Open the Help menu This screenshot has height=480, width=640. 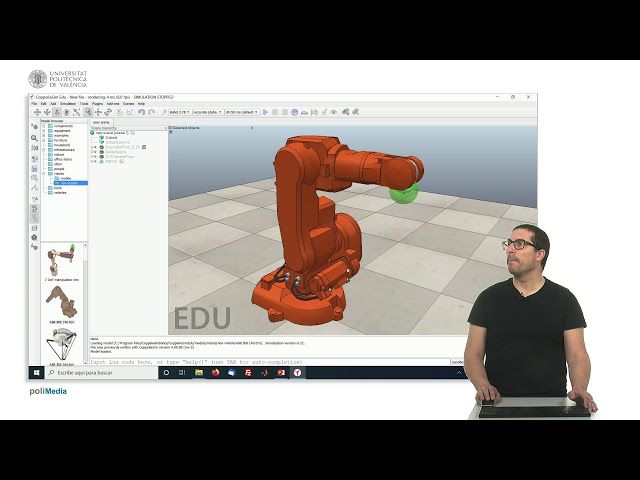(141, 104)
